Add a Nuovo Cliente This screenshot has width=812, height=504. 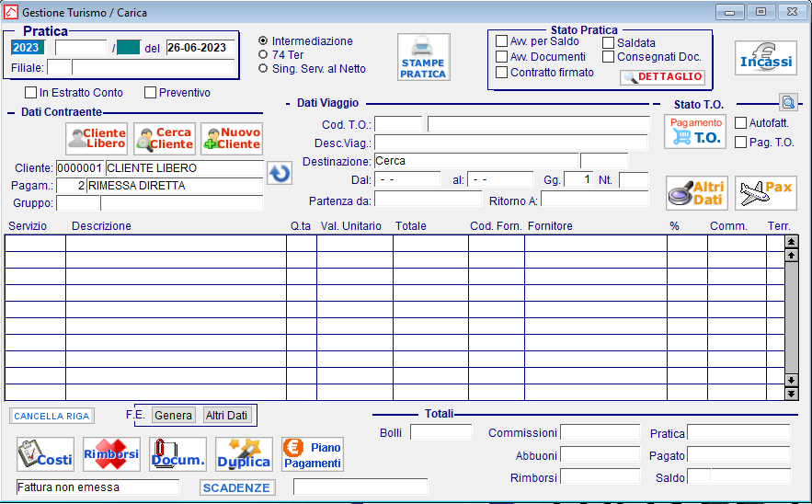232,139
